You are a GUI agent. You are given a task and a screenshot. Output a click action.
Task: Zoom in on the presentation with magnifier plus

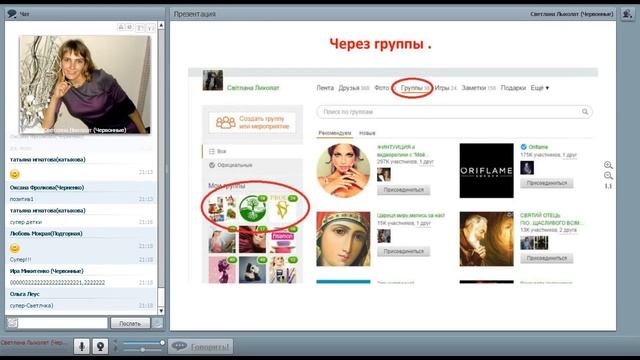(608, 165)
